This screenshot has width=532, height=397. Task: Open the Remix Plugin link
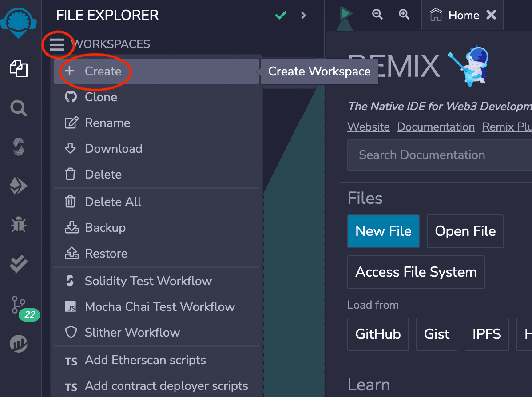coord(507,127)
